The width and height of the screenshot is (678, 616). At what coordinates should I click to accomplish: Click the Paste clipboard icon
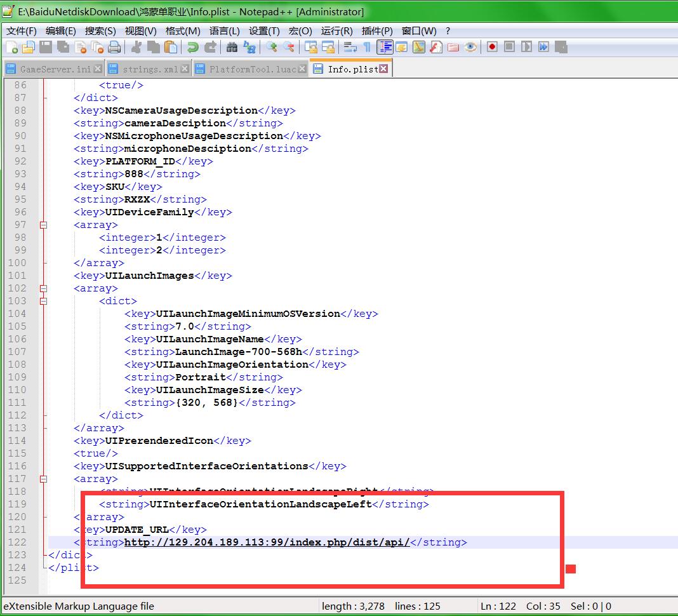[171, 47]
